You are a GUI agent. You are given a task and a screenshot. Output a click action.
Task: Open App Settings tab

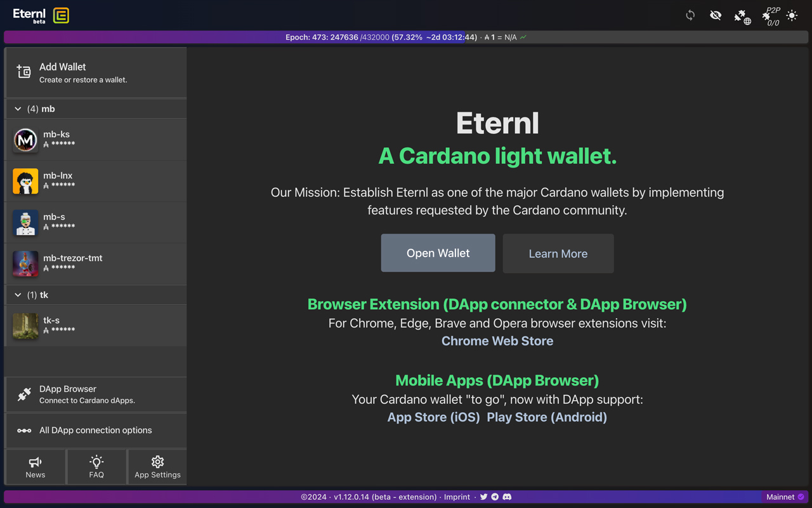tap(157, 467)
